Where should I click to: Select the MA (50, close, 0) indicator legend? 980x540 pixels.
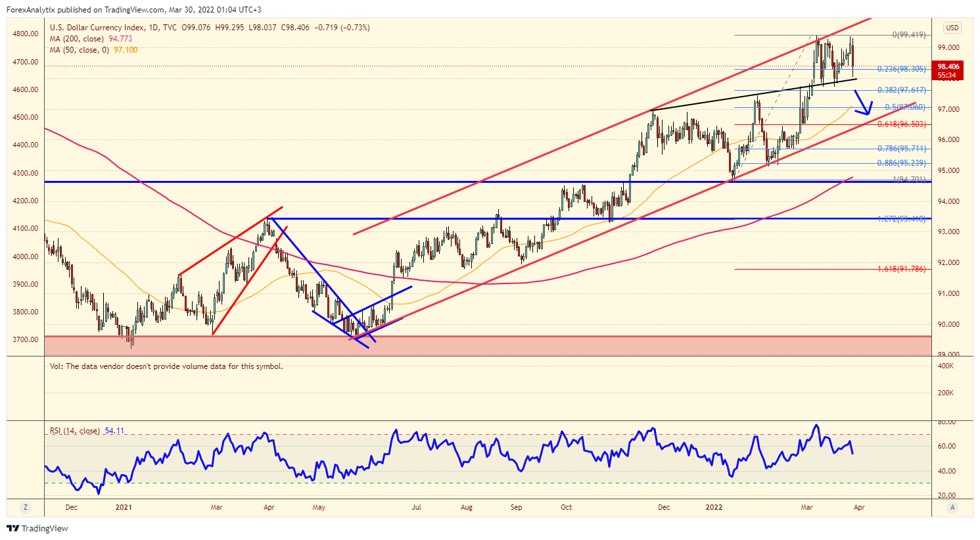click(x=80, y=49)
